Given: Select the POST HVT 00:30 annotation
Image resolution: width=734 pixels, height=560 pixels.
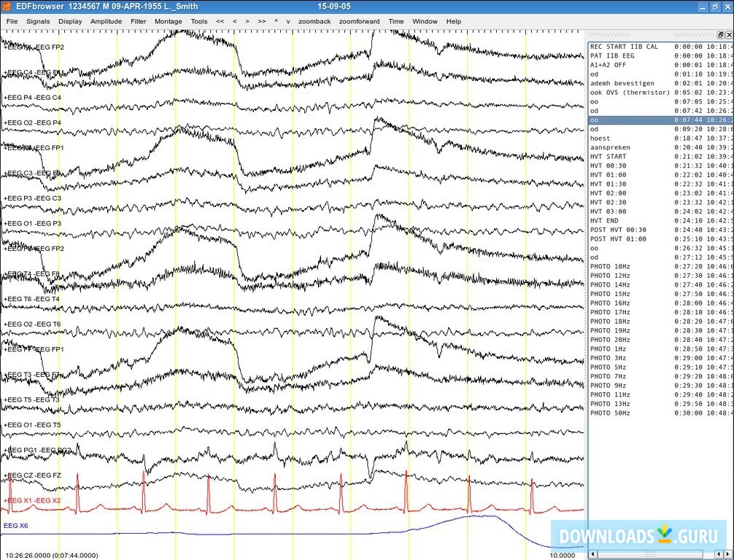Looking at the screenshot, I should click(x=617, y=230).
